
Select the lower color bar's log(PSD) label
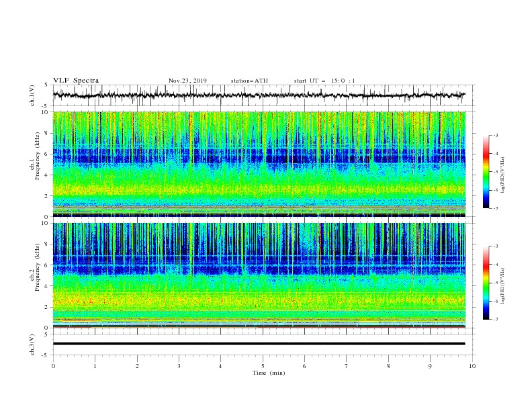click(x=502, y=285)
